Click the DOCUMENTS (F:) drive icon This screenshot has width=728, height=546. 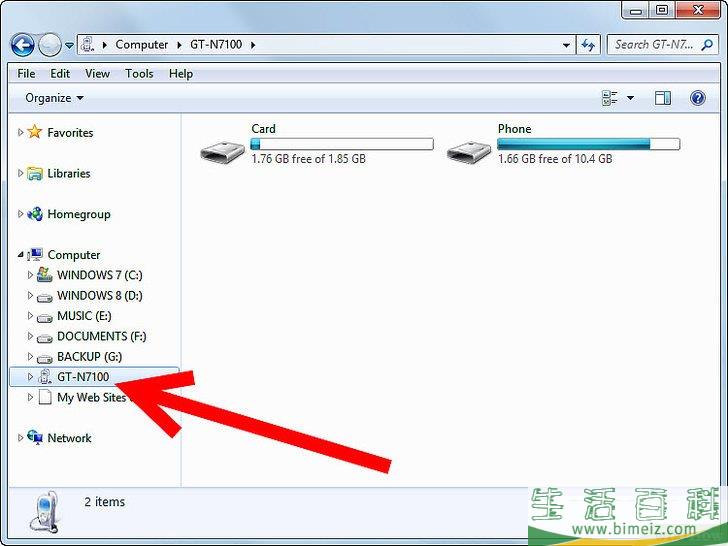click(45, 338)
